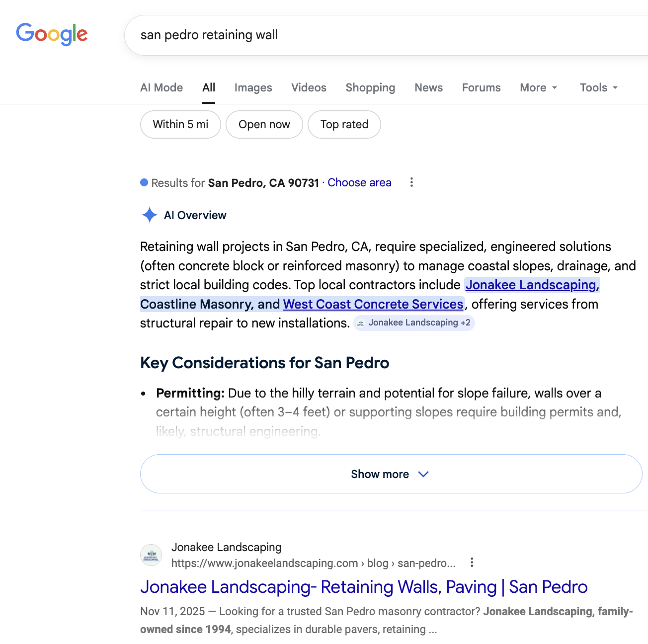Click the Choose area link

click(359, 182)
